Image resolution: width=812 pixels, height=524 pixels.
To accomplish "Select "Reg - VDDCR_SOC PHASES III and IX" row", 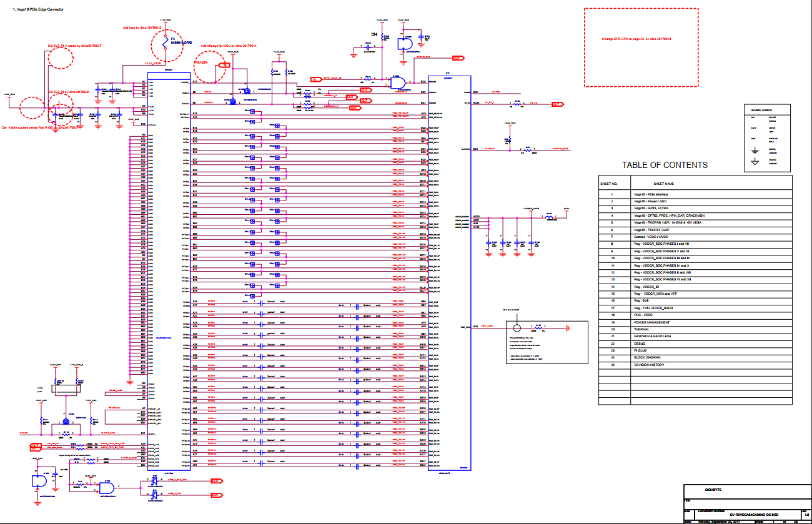I will pyautogui.click(x=695, y=258).
